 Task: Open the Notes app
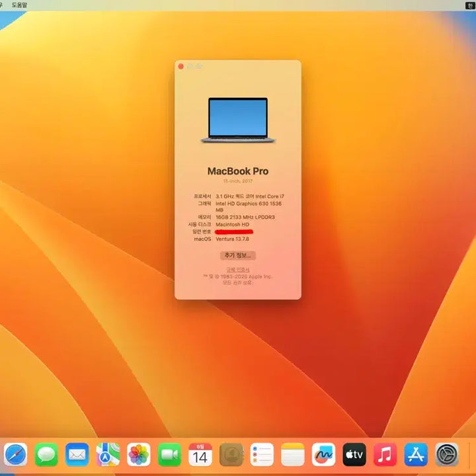pyautogui.click(x=293, y=454)
